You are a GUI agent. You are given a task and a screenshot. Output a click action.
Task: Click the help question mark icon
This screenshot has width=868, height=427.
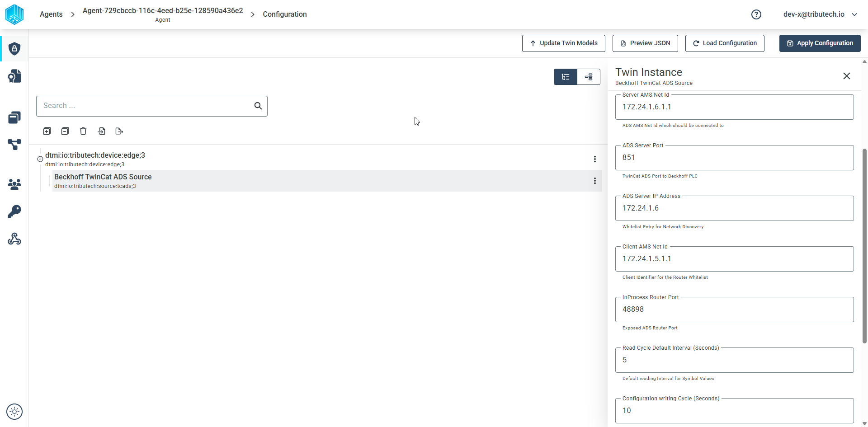click(756, 14)
